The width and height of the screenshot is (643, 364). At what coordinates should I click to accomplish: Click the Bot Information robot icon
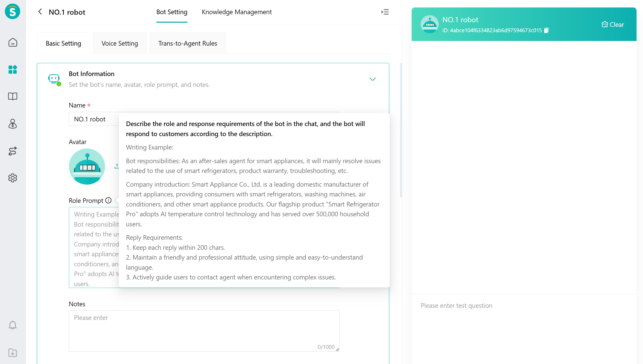(x=54, y=80)
